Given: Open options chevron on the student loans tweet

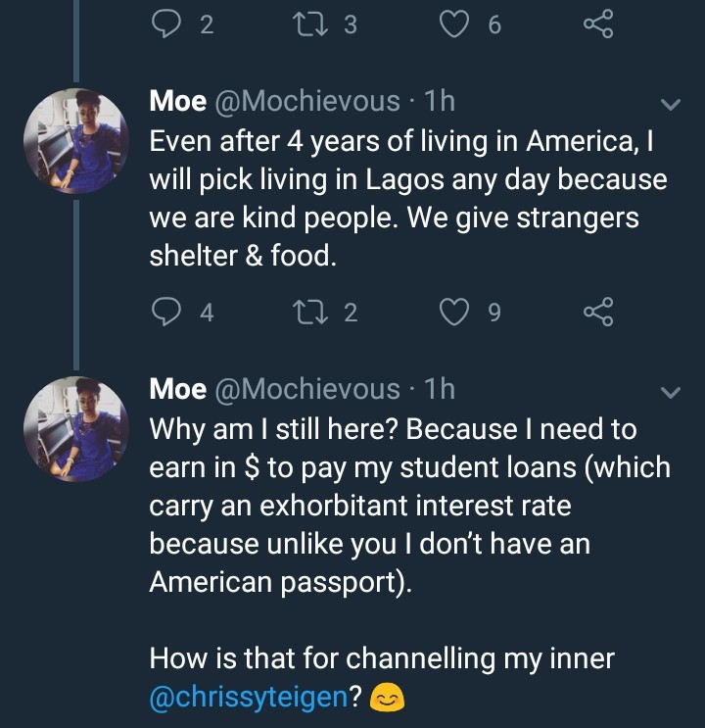Looking at the screenshot, I should pyautogui.click(x=672, y=392).
